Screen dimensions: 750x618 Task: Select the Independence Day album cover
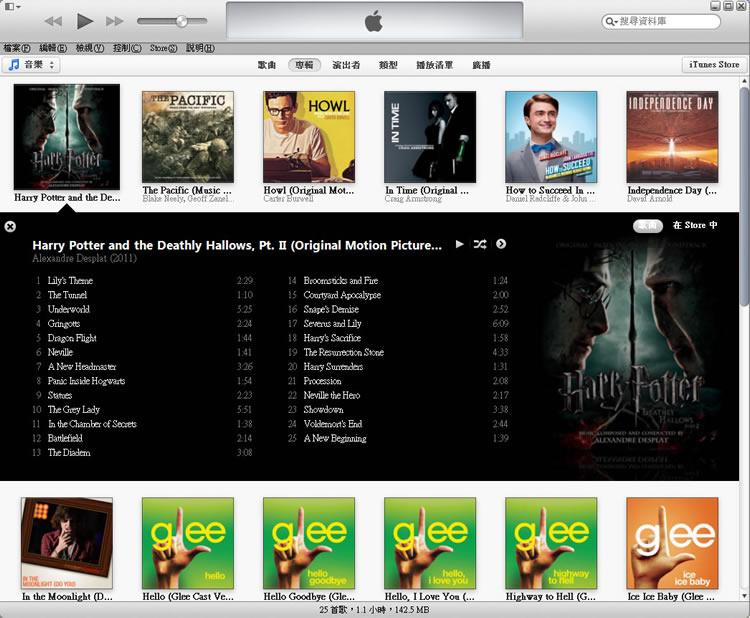672,137
